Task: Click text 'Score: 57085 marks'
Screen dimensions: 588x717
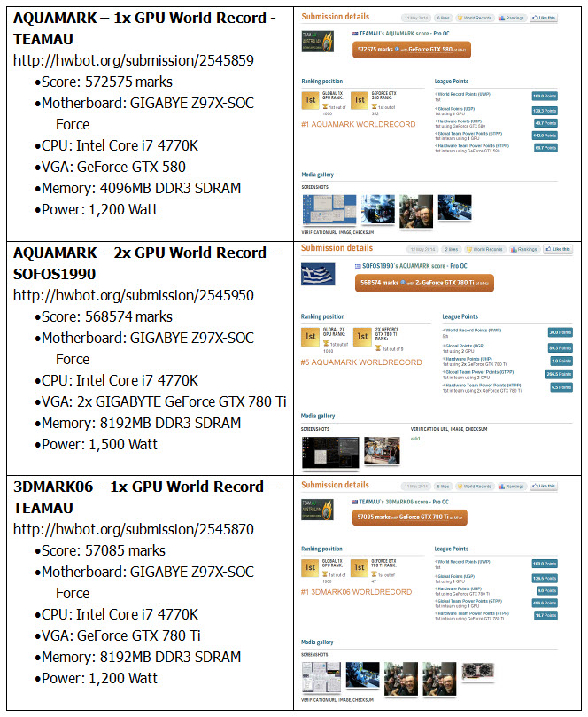Action: click(x=104, y=551)
